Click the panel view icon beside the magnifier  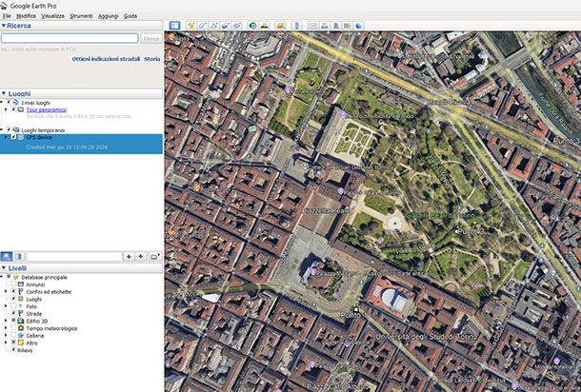[x=18, y=256]
